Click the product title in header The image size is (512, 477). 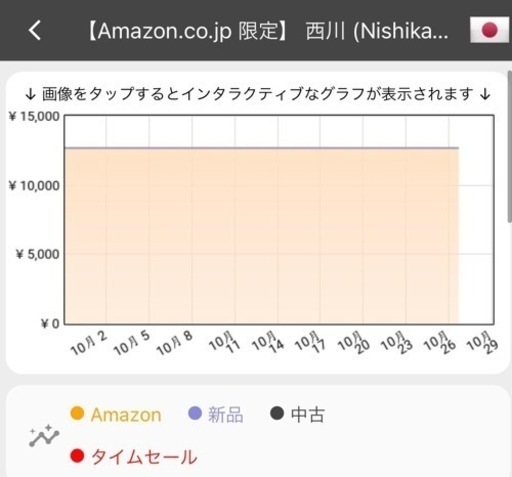point(268,31)
